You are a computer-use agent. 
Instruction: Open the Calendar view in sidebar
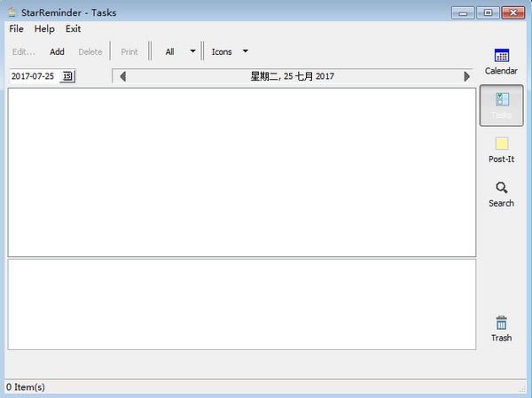coord(501,61)
